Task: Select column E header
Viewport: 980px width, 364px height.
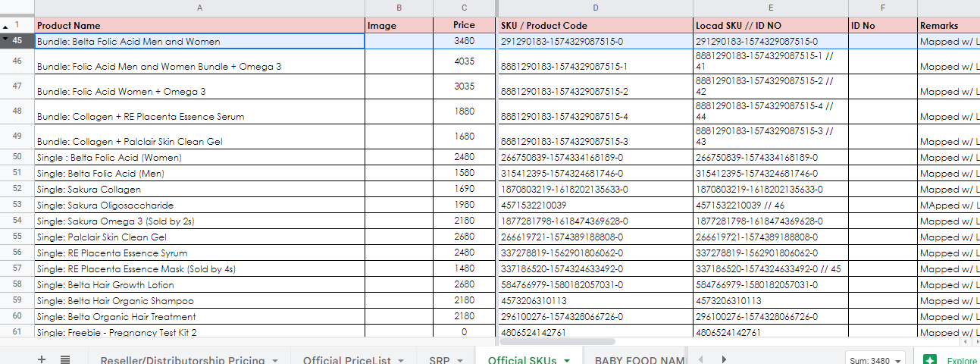Action: click(771, 8)
